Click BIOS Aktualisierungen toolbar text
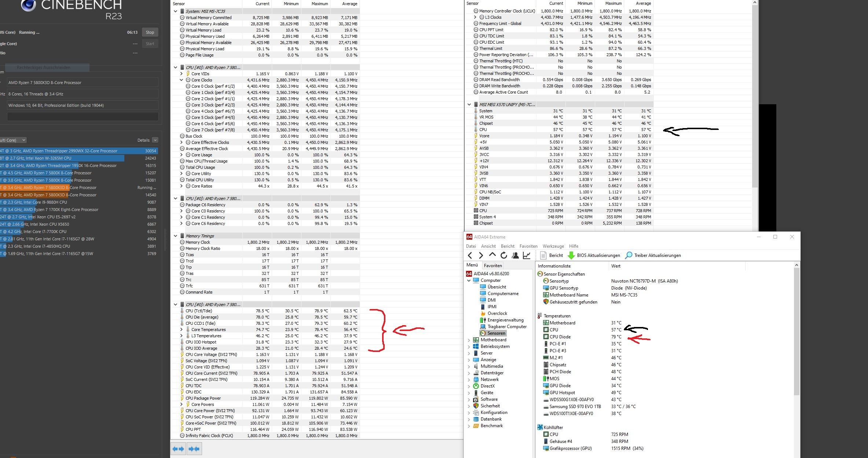868x458 pixels. tap(598, 255)
